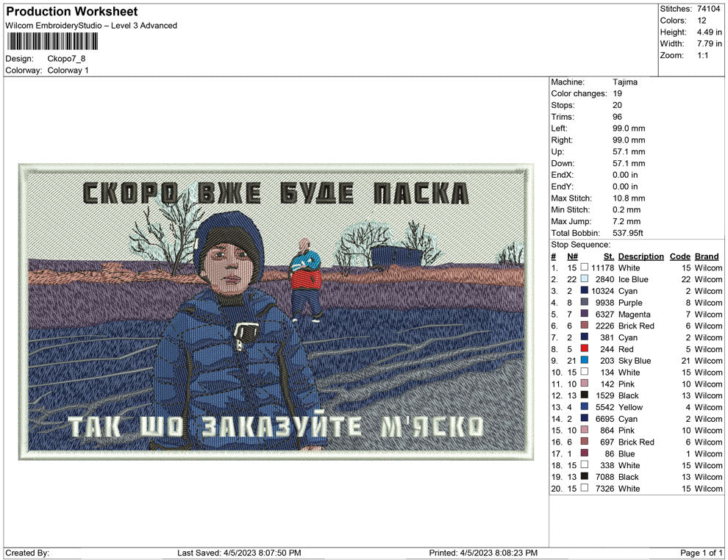The image size is (728, 560).
Task: Click the barcode under the Wilcom EmbroideryStudio title
Action: click(x=52, y=41)
